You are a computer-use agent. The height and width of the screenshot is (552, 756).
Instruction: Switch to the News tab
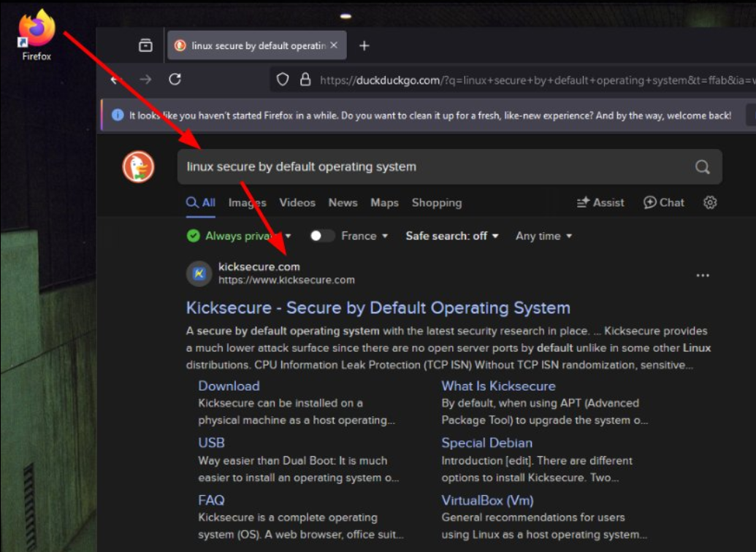coord(343,203)
